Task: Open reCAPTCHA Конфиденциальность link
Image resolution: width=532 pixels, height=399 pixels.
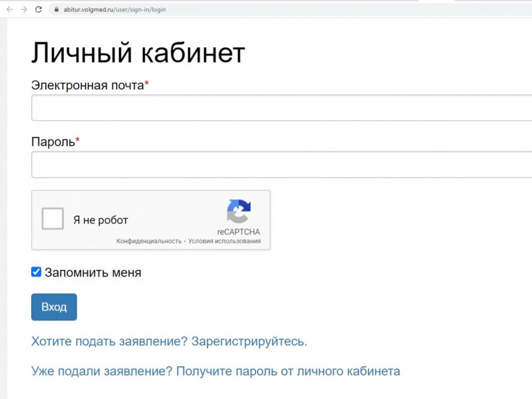Action: tap(149, 241)
